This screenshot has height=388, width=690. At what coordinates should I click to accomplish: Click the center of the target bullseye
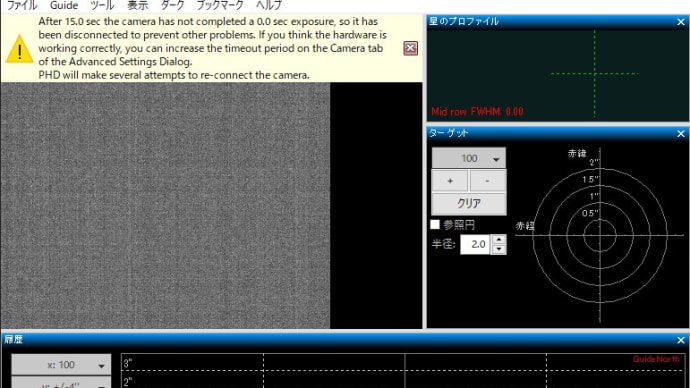599,235
